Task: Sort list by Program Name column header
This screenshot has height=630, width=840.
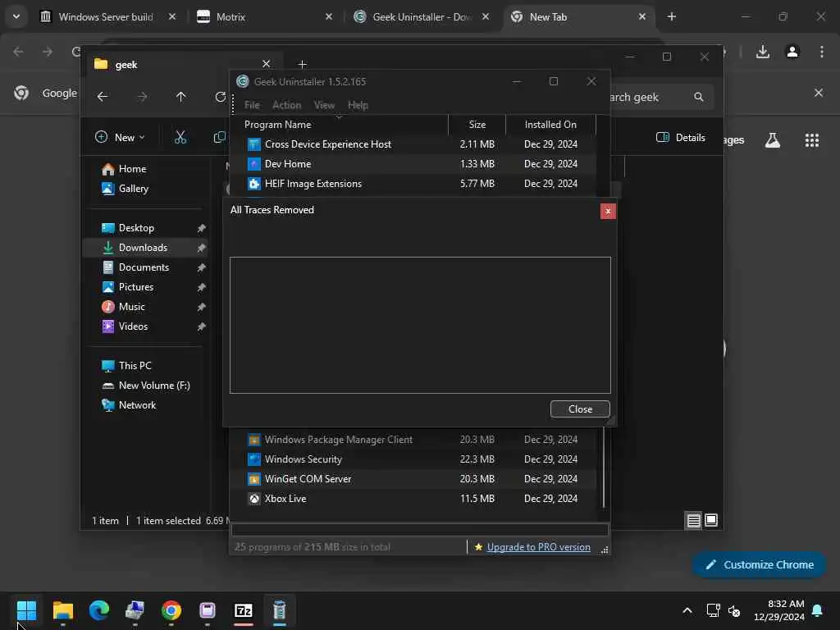Action: point(340,125)
